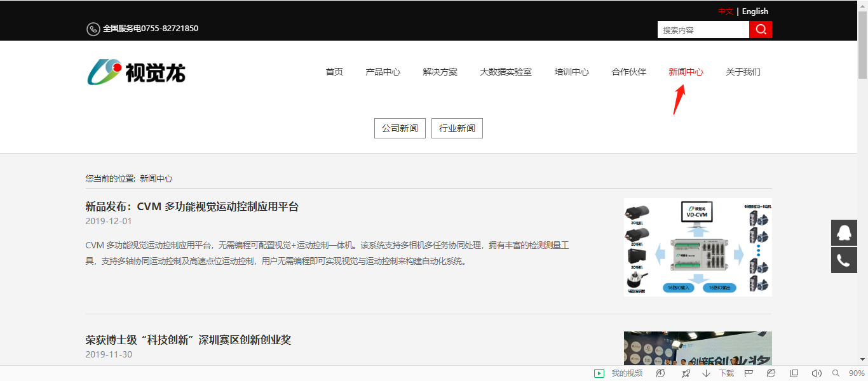The image size is (868, 381).
Task: Open 解决方案 menu item
Action: 440,72
